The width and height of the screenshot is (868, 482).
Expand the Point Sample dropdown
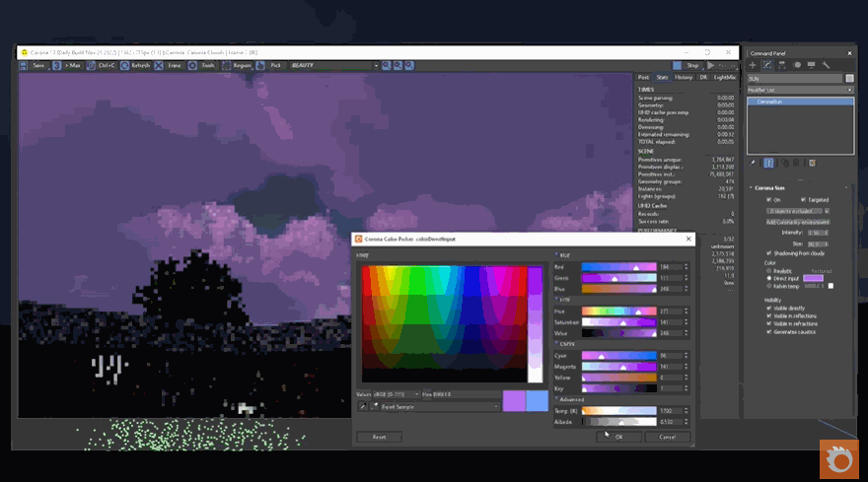(x=434, y=405)
